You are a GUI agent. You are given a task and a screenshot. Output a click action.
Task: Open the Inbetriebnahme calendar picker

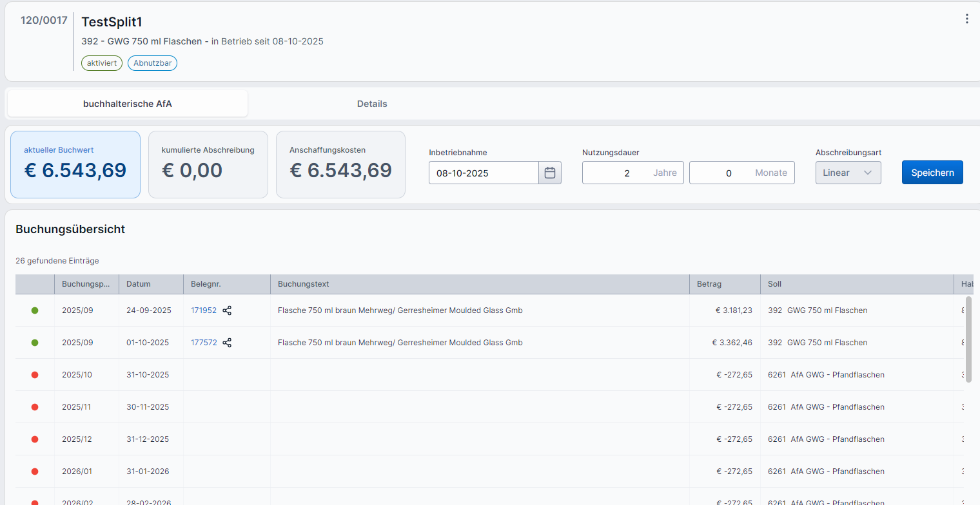[x=550, y=173]
